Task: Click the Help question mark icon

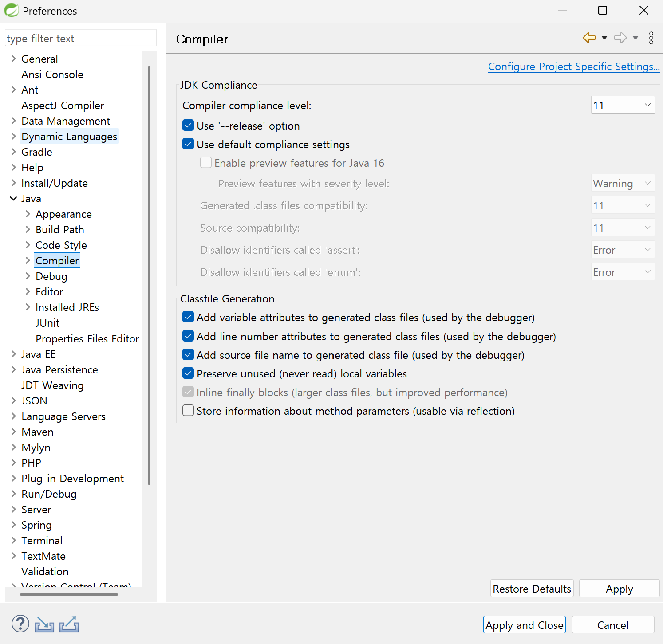Action: [x=20, y=624]
